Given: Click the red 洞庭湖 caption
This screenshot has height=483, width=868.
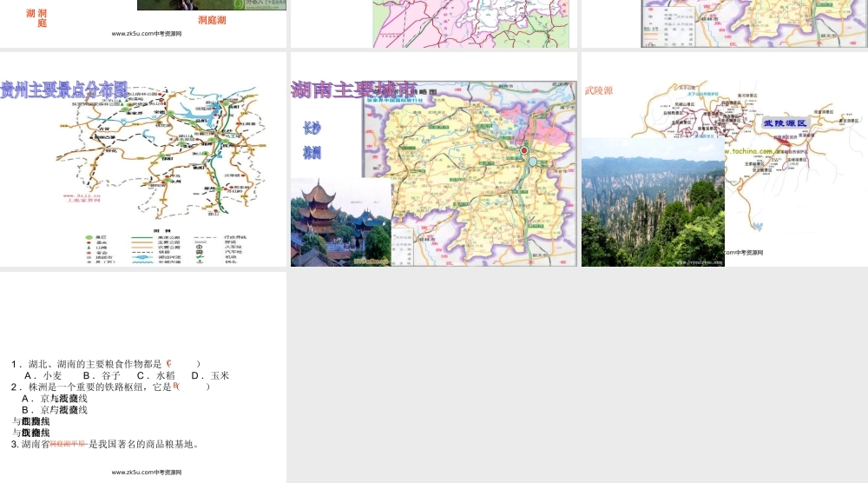Looking at the screenshot, I should (212, 20).
